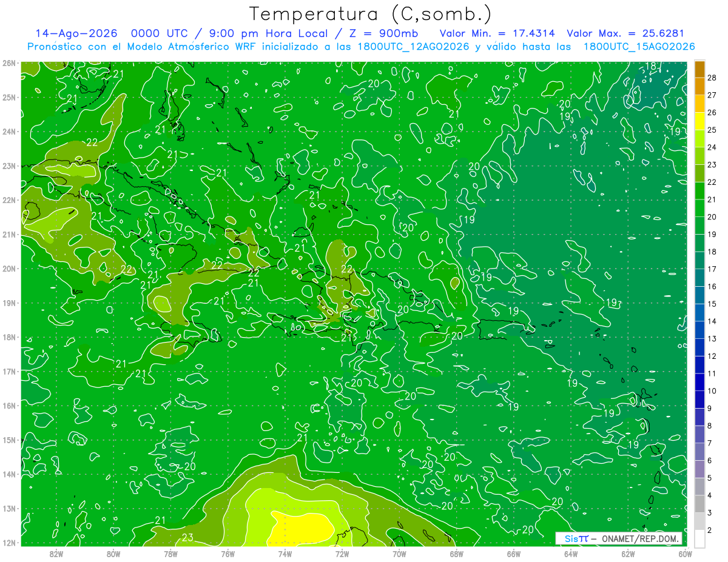The width and height of the screenshot is (728, 562).
Task: Click the "25N" latitude axis label
Action: point(8,97)
